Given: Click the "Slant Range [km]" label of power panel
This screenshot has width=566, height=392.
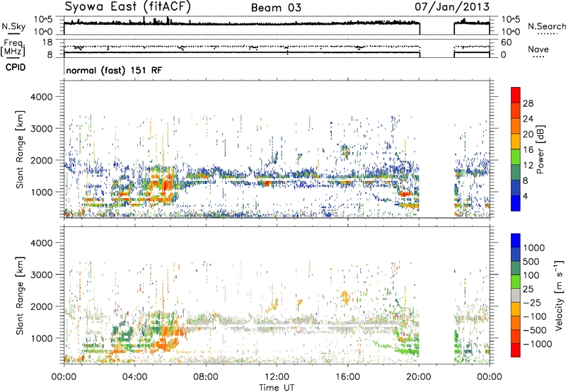Looking at the screenshot, I should [x=20, y=149].
